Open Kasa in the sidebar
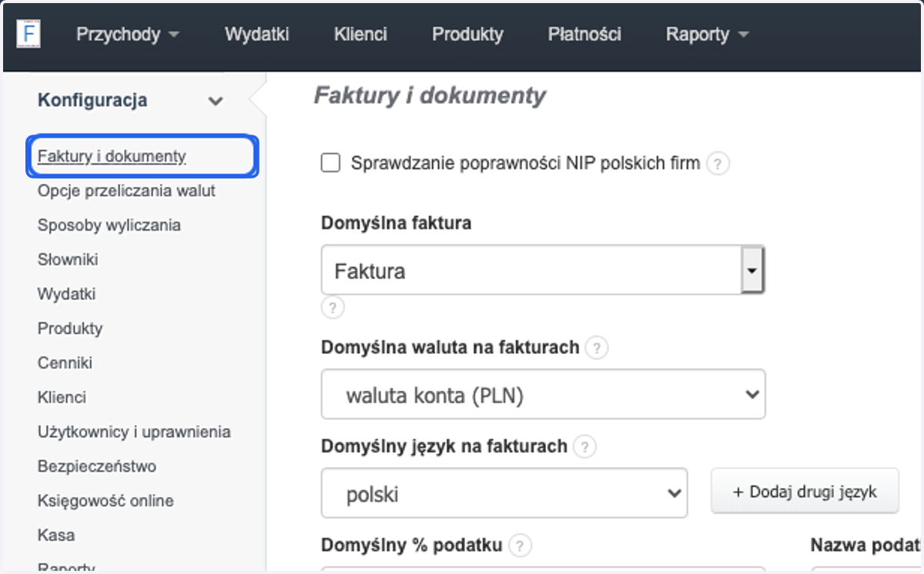 pyautogui.click(x=56, y=535)
